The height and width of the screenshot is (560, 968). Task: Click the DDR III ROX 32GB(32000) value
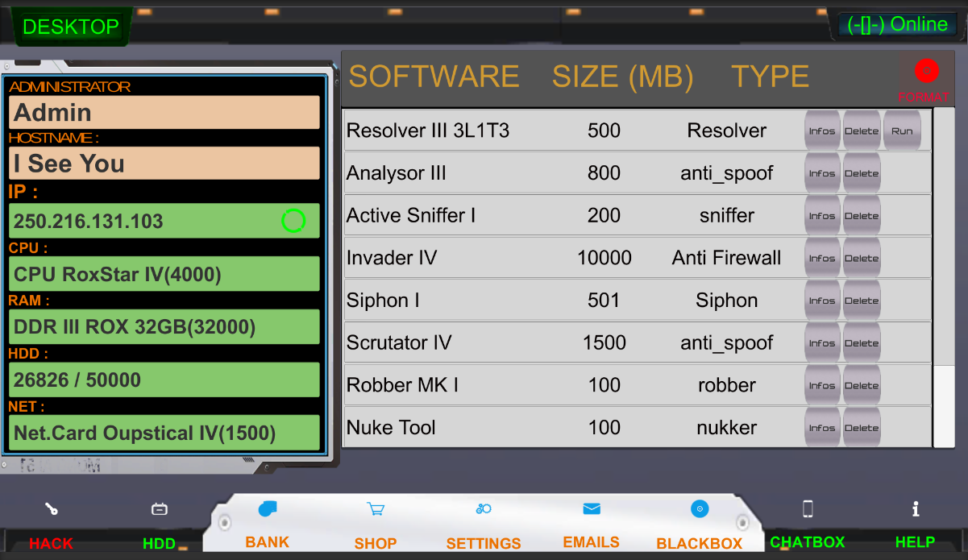click(164, 326)
